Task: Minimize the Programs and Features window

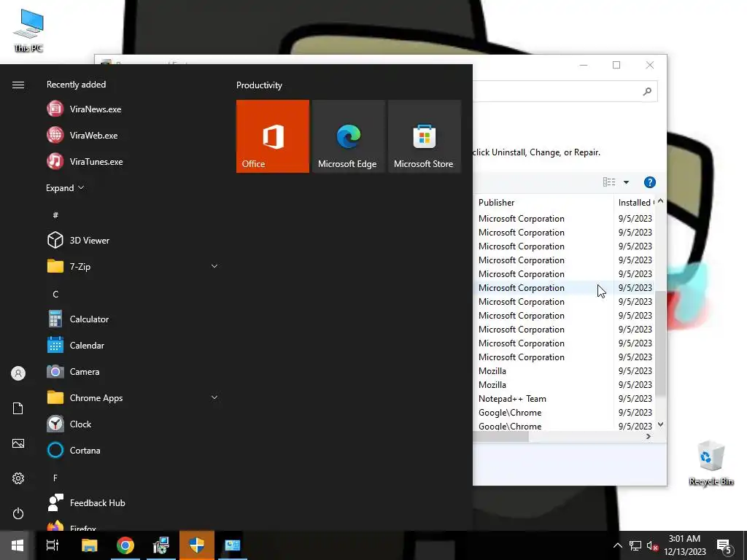Action: [584, 65]
